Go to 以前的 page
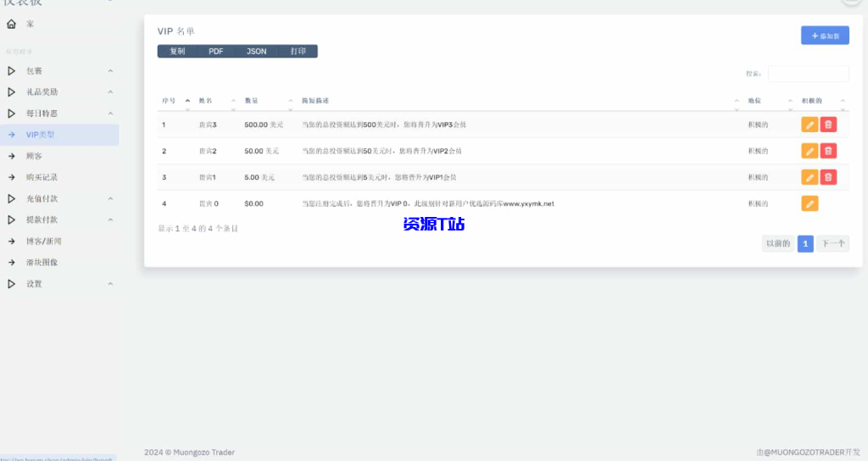This screenshot has height=461, width=868. [x=778, y=243]
